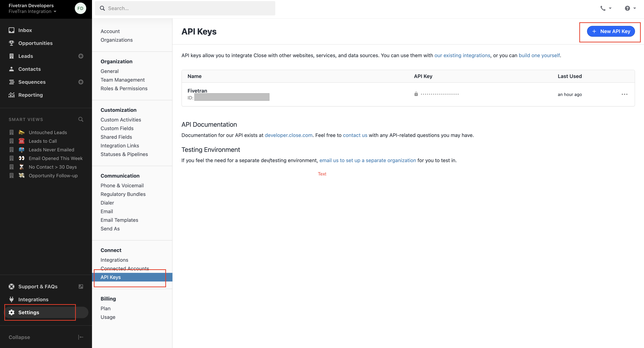This screenshot has width=644, height=348.
Task: Click the No Contact hourglass icon
Action: pos(22,167)
